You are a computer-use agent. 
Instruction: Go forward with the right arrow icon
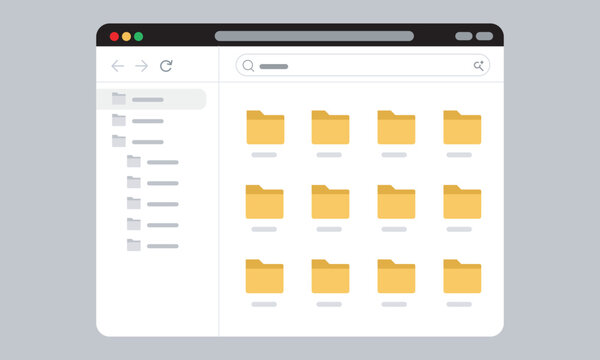142,66
